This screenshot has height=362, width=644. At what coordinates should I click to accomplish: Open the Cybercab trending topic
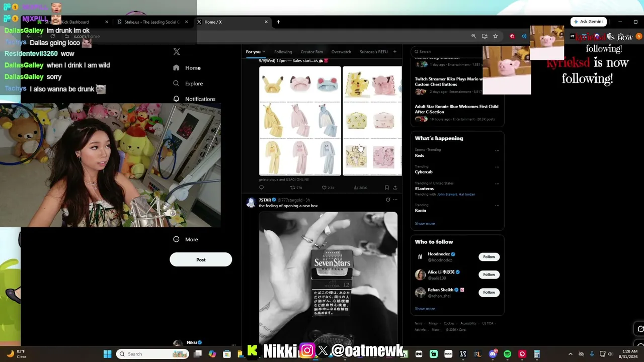(424, 172)
